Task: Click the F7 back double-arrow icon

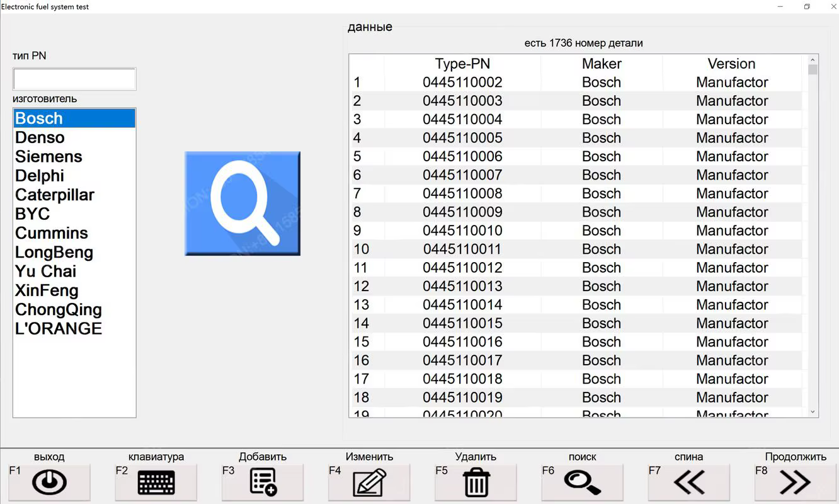Action: (x=689, y=483)
